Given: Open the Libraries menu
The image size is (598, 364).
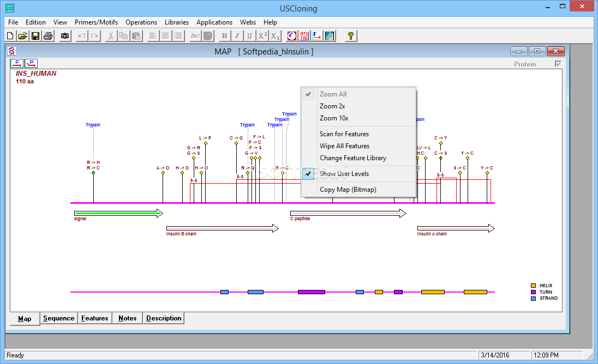Looking at the screenshot, I should point(177,22).
